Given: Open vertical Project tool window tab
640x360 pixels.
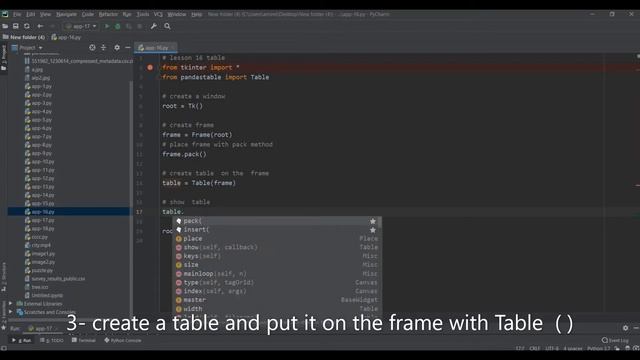Looking at the screenshot, I should pos(4,58).
